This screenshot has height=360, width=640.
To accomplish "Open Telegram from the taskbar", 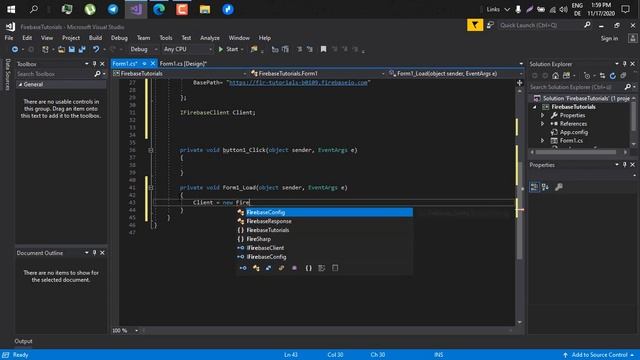I will 113,9.
